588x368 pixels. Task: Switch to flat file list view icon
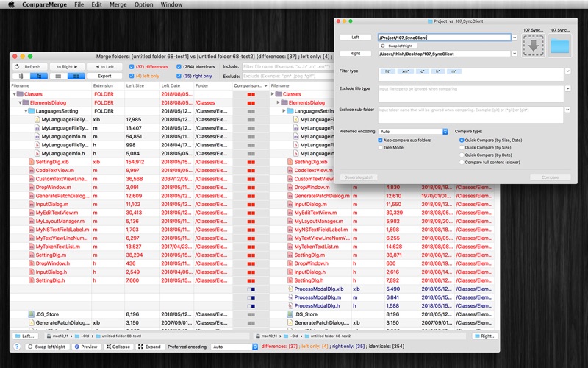pyautogui.click(x=21, y=76)
